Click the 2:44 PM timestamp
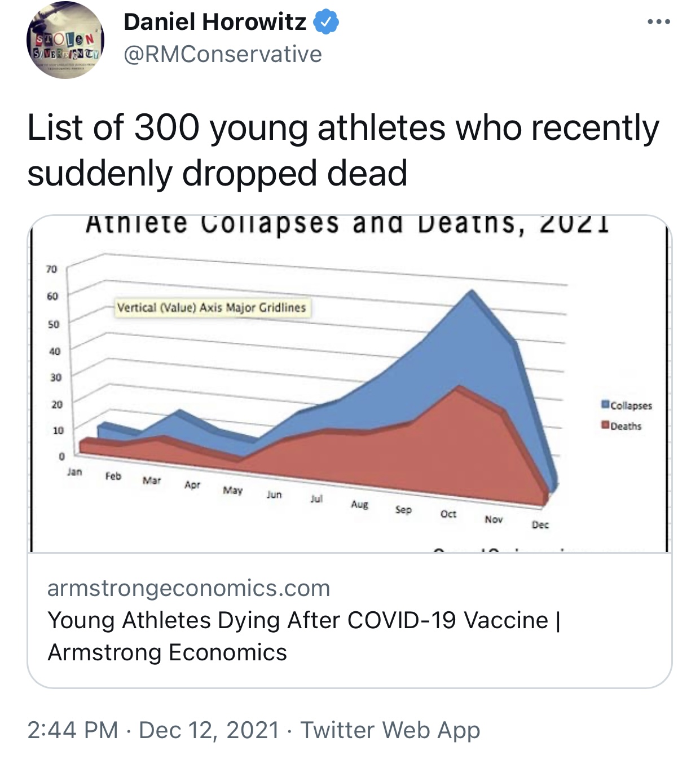The height and width of the screenshot is (759, 700). (x=73, y=730)
